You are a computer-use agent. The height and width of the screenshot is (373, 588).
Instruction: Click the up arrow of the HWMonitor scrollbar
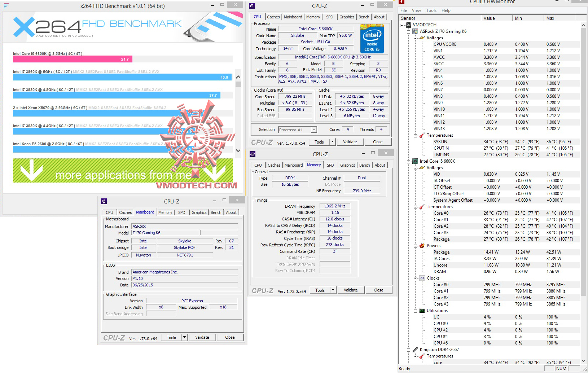click(x=584, y=25)
